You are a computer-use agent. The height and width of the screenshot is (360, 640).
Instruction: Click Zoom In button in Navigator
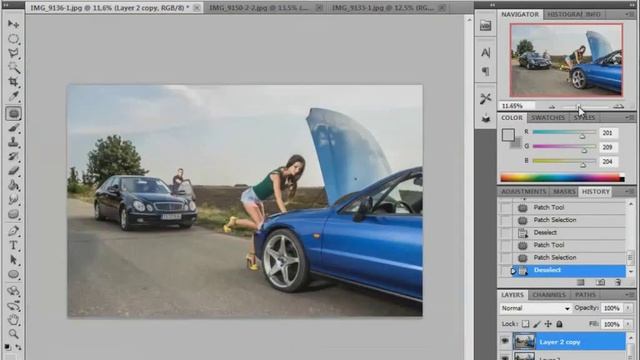pyautogui.click(x=619, y=107)
